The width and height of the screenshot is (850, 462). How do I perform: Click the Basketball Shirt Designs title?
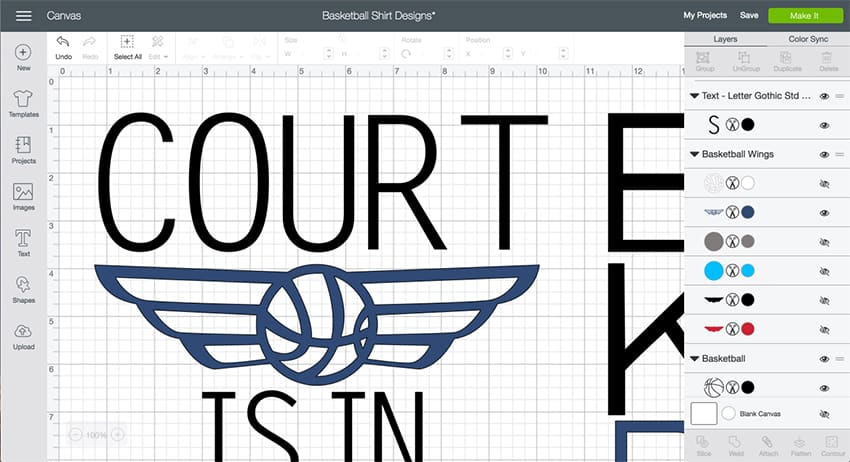pos(378,16)
